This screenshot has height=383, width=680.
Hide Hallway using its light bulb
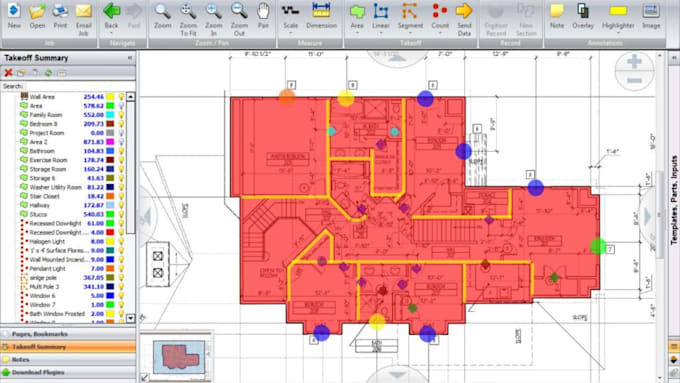(x=121, y=205)
